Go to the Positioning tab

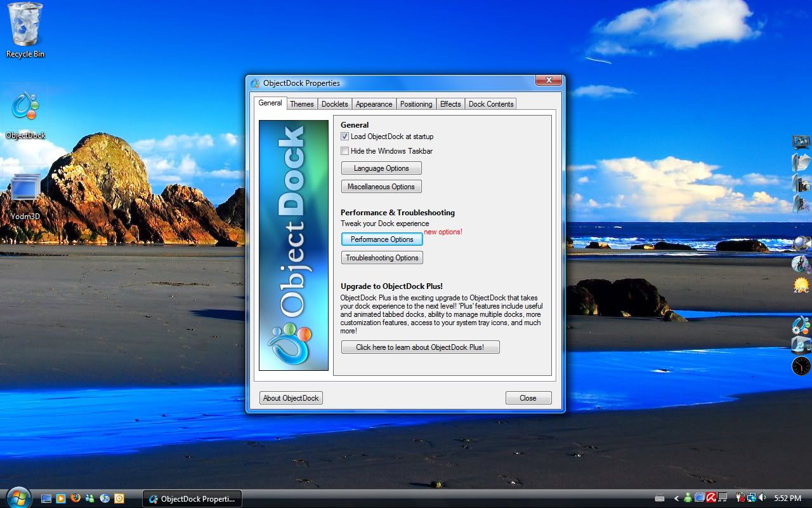416,104
